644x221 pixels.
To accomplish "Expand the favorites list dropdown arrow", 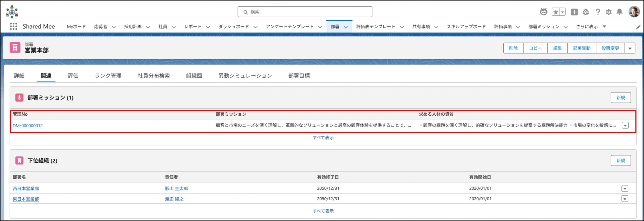I will pyautogui.click(x=563, y=12).
